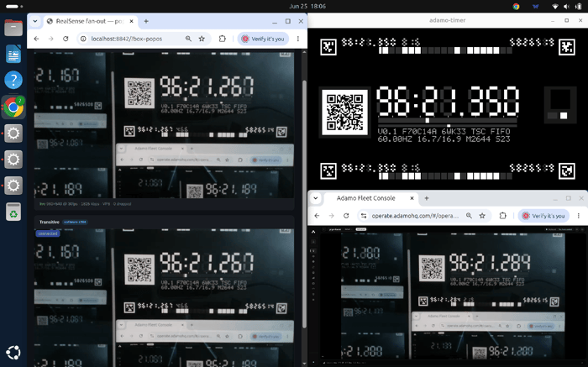The width and height of the screenshot is (588, 367).
Task: Go forward in the Fleet Console window
Action: point(331,216)
